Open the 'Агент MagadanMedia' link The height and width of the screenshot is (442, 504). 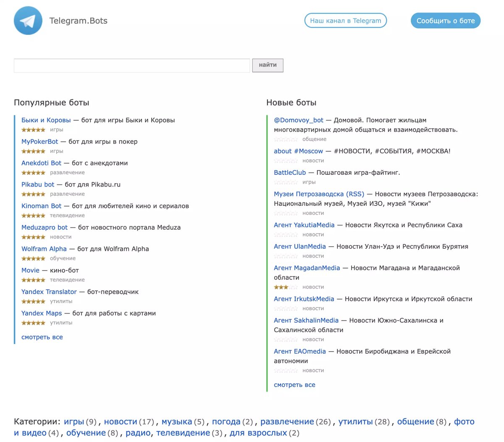coord(307,268)
